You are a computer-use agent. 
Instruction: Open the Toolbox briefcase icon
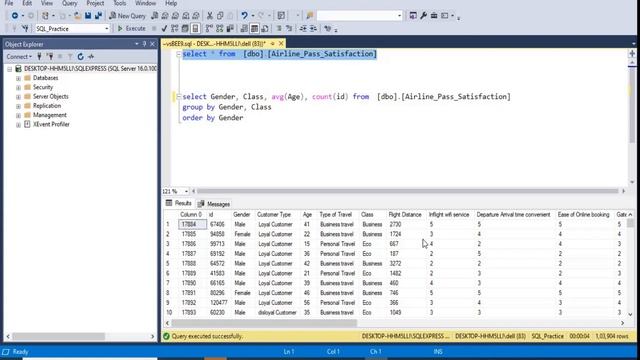[434, 16]
